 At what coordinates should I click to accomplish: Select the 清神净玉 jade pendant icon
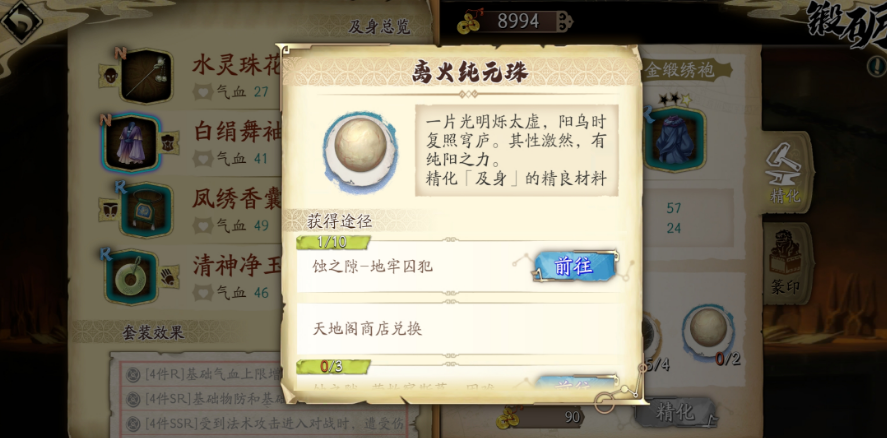tap(132, 277)
